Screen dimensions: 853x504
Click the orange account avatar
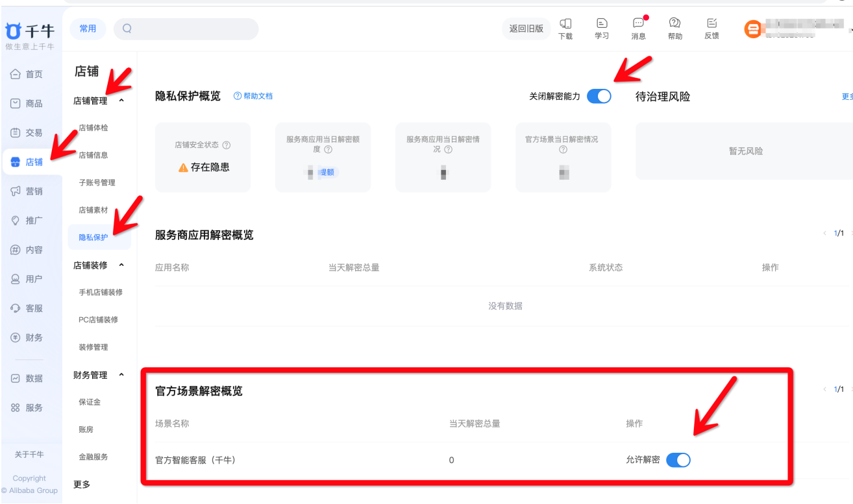coord(753,29)
